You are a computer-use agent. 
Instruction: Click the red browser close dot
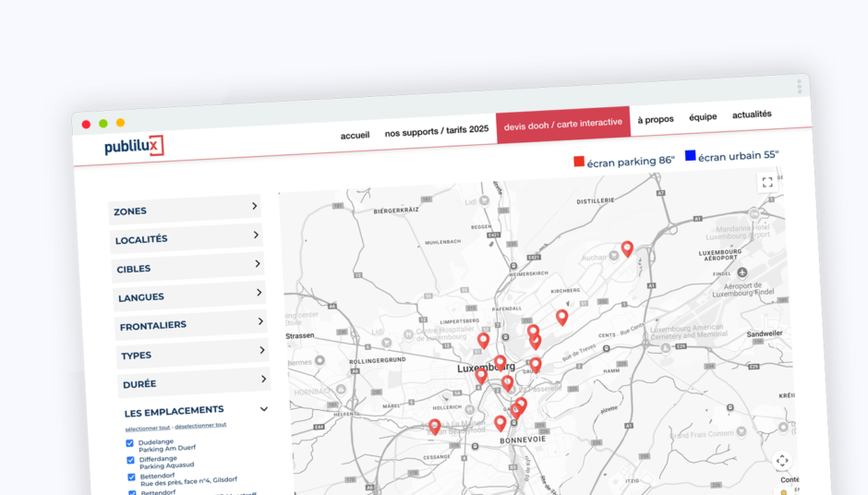tap(86, 124)
